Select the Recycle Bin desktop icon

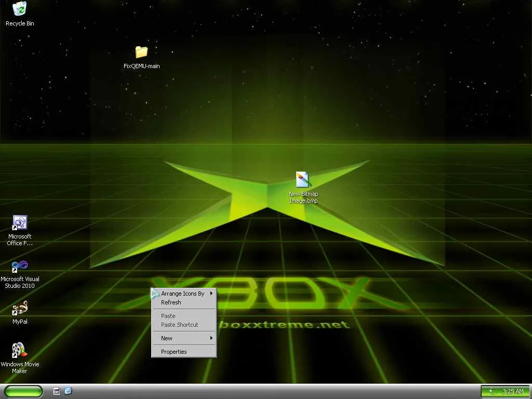tap(20, 9)
